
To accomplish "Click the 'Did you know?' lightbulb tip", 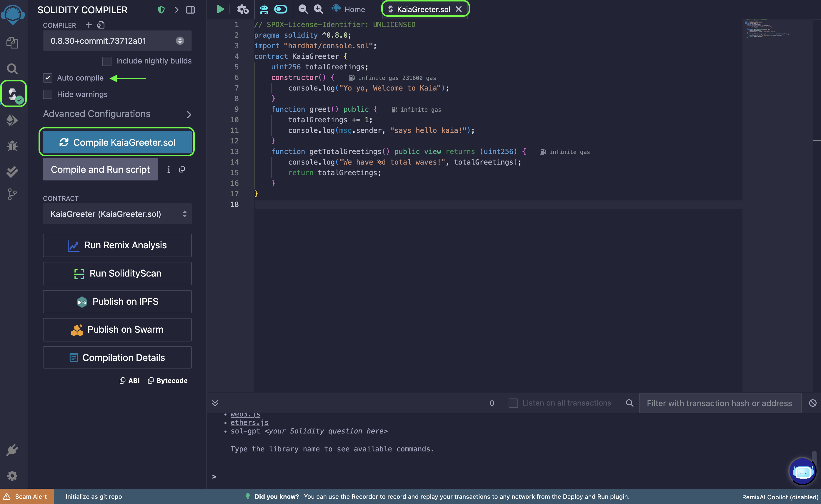I will (x=247, y=496).
